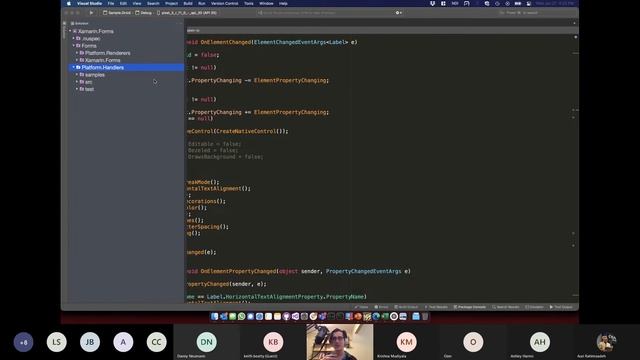Open WhatsApp from the dock
This screenshot has width=640, height=360.
[x=241, y=316]
